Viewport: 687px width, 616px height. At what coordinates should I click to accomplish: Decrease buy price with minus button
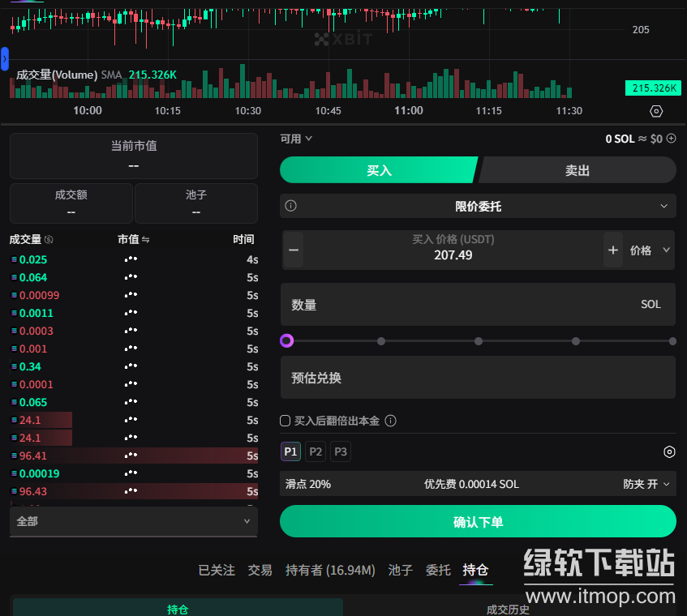click(294, 250)
